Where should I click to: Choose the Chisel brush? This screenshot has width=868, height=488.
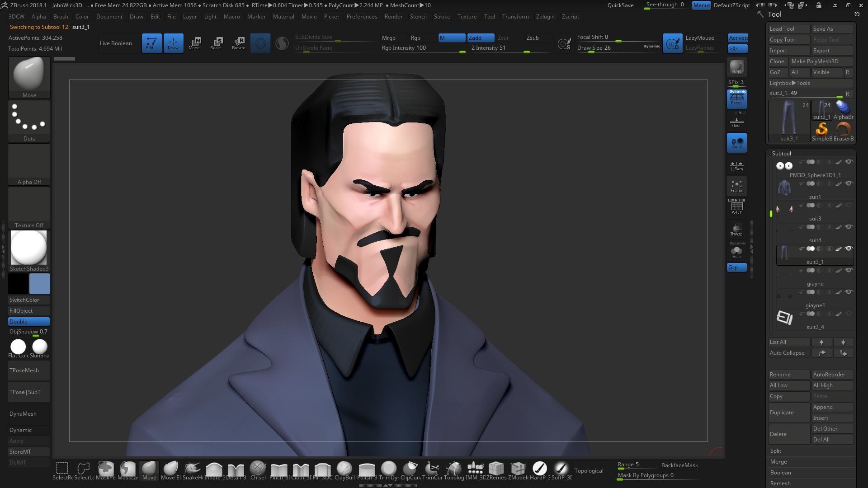[x=258, y=471]
